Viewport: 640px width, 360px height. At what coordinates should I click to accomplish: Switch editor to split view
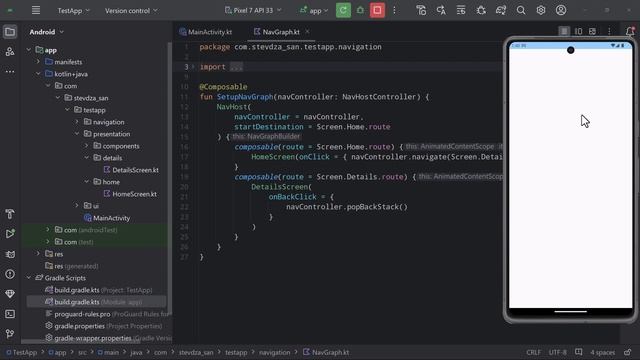[578, 31]
